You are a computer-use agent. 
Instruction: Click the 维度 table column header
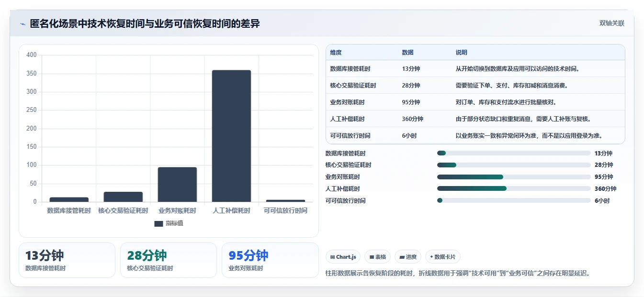coord(336,53)
